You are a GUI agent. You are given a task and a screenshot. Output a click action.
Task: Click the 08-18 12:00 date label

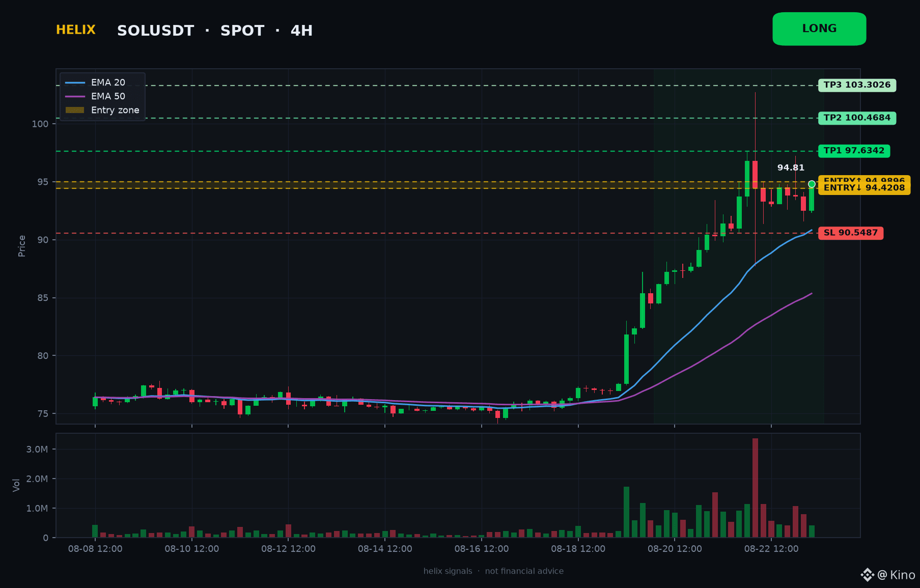(578, 549)
